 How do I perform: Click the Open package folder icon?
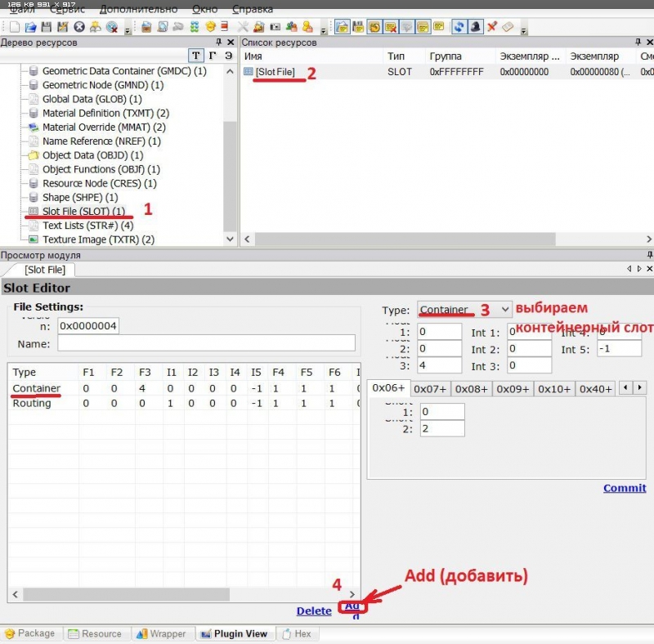point(29,27)
